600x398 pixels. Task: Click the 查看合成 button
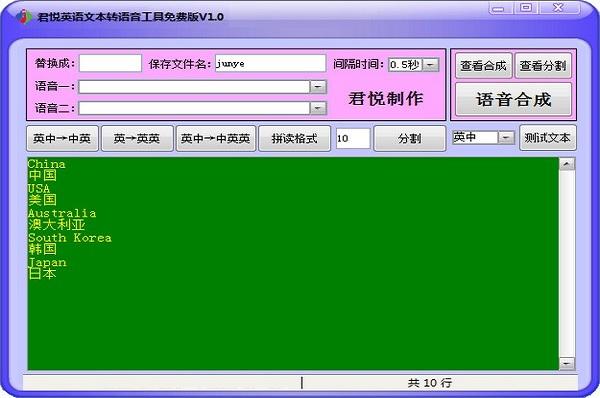[x=483, y=66]
